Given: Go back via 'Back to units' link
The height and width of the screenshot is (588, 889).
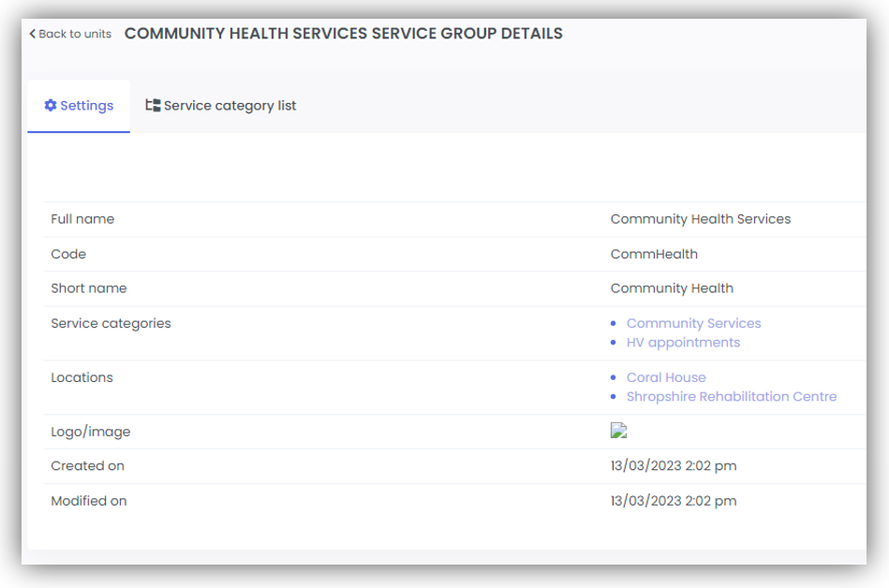Looking at the screenshot, I should click(x=74, y=35).
